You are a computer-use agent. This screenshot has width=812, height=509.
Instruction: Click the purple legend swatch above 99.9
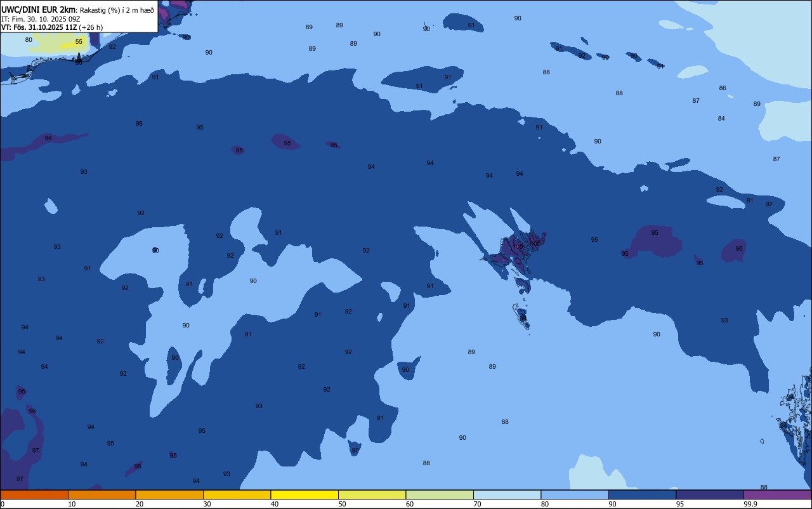click(778, 494)
